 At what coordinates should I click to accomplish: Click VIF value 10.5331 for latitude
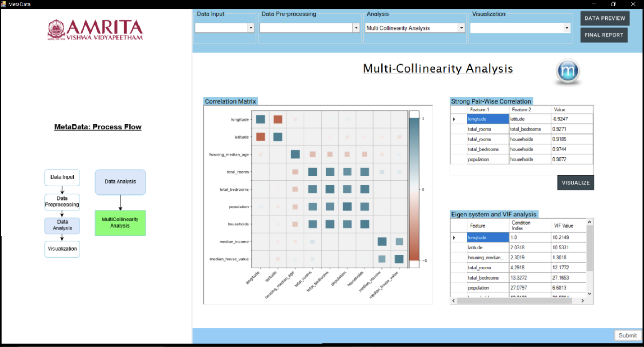569,247
